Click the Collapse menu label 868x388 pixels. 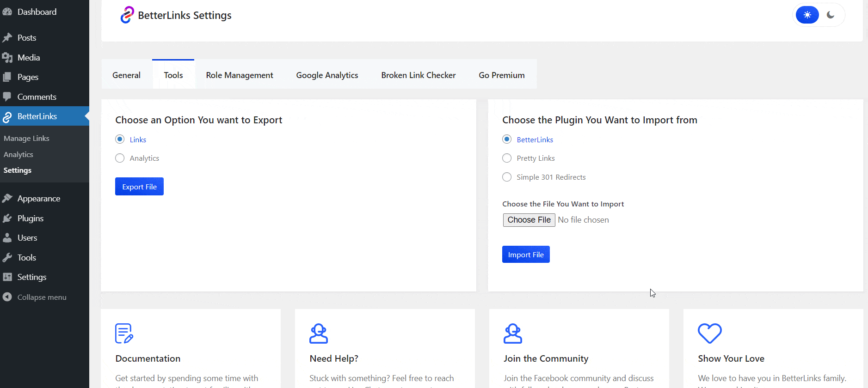(x=42, y=297)
